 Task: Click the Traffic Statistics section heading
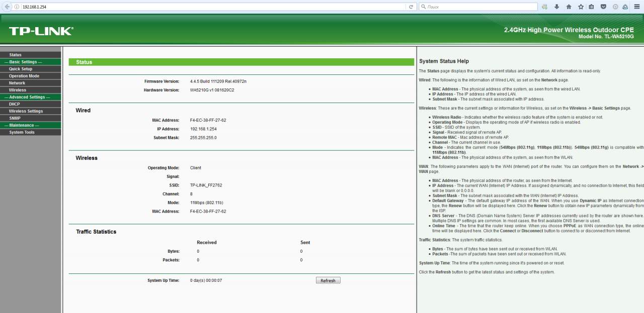96,232
